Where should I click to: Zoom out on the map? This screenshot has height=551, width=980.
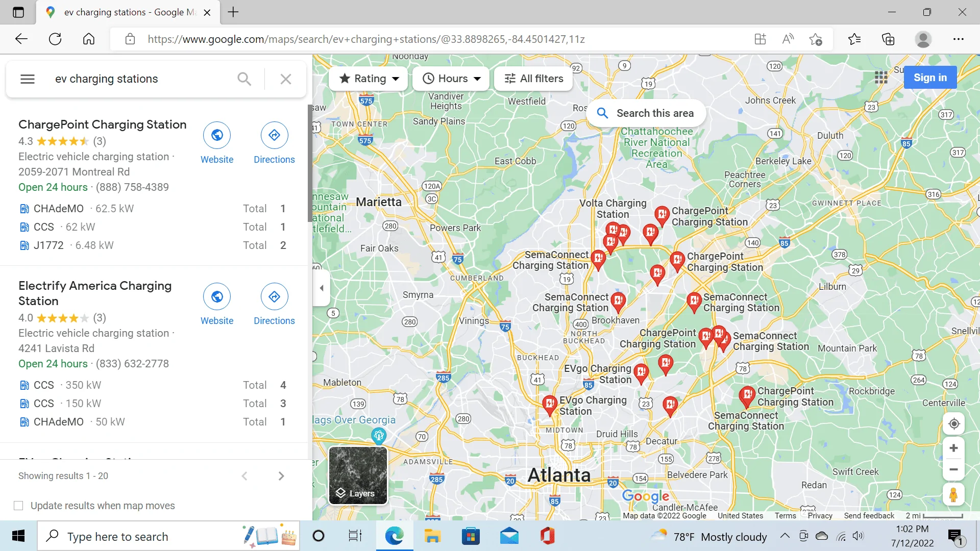tap(953, 470)
